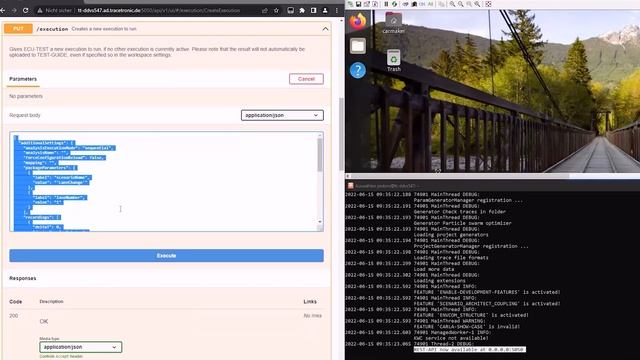Toggle the browser side panel icon
640x360 pixels.
click(313, 10)
